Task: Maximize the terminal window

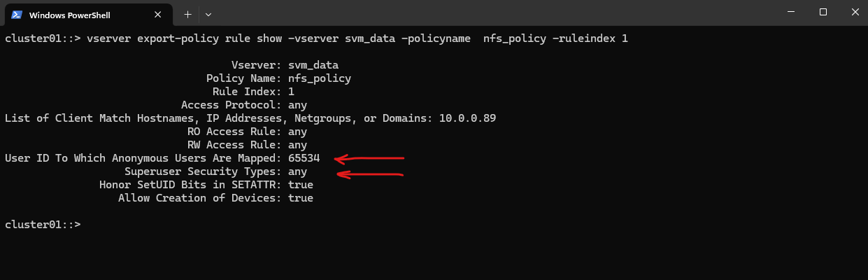Action: (x=823, y=12)
